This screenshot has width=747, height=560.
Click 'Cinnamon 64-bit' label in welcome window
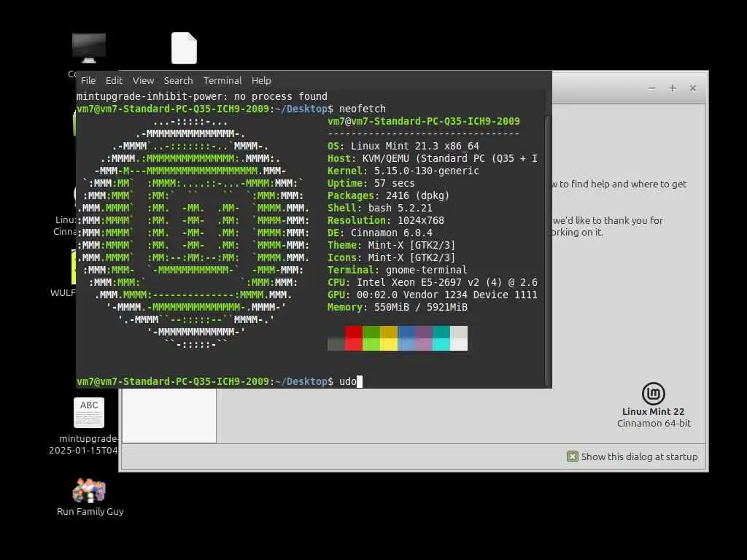pyautogui.click(x=654, y=424)
